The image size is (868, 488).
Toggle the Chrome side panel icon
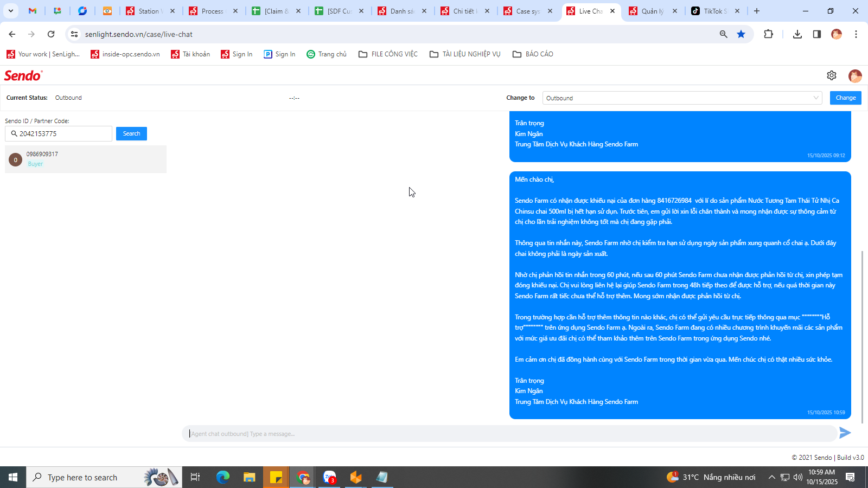(817, 34)
